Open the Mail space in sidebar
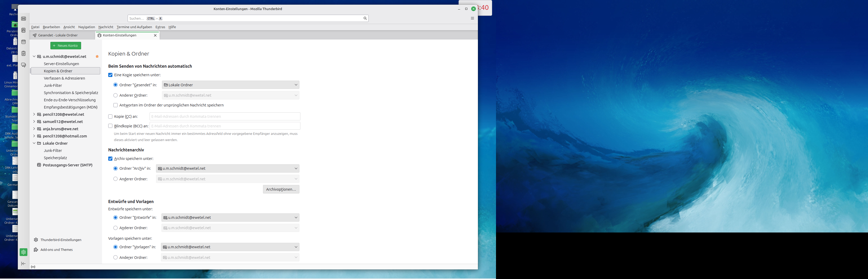The image size is (868, 279). point(24,19)
